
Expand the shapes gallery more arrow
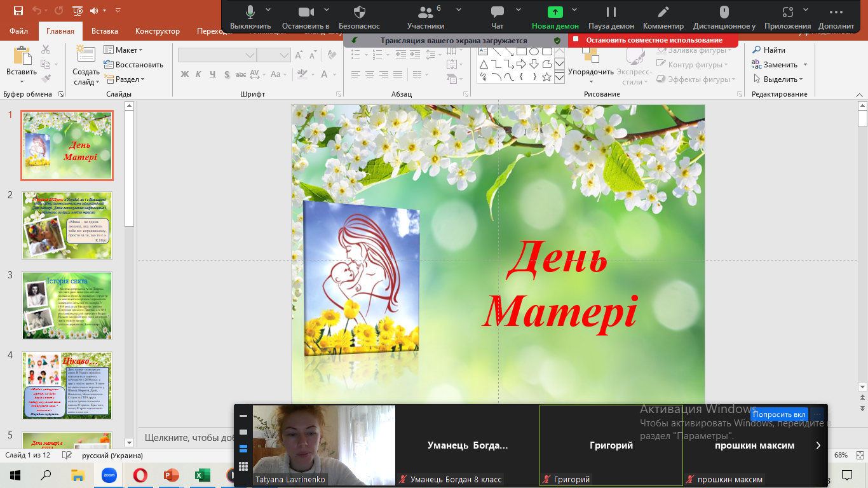click(x=559, y=77)
